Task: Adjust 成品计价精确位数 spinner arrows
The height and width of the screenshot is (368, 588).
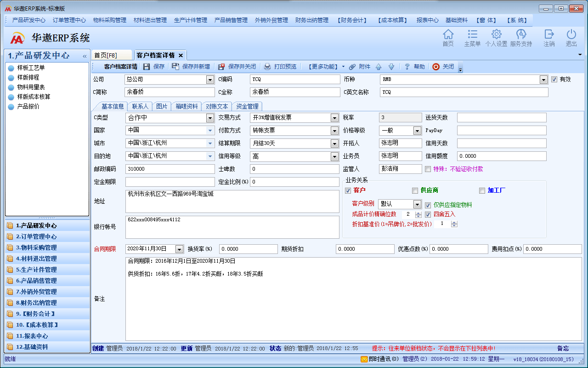Action: (418, 214)
